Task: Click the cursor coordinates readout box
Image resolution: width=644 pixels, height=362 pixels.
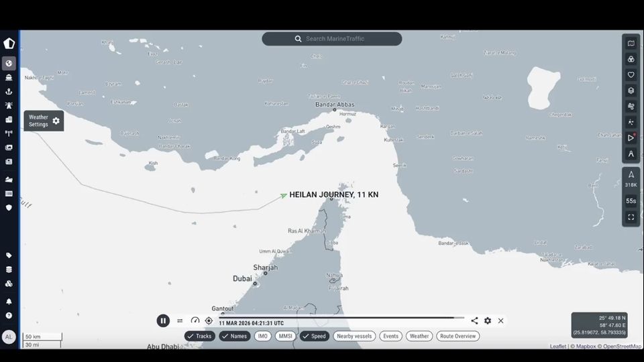Action: (x=599, y=325)
